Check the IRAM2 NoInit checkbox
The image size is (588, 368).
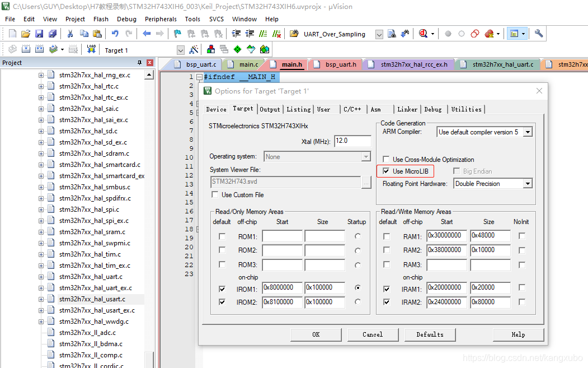pyautogui.click(x=521, y=302)
